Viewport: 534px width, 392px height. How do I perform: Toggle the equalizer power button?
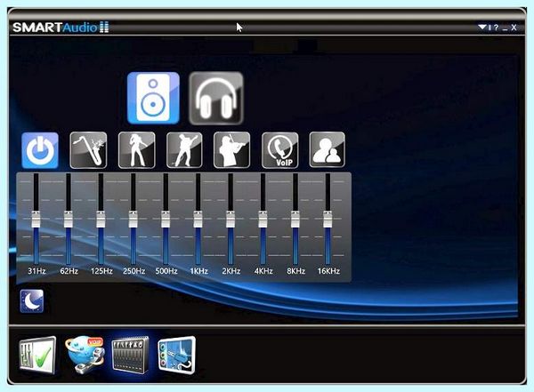(40, 150)
